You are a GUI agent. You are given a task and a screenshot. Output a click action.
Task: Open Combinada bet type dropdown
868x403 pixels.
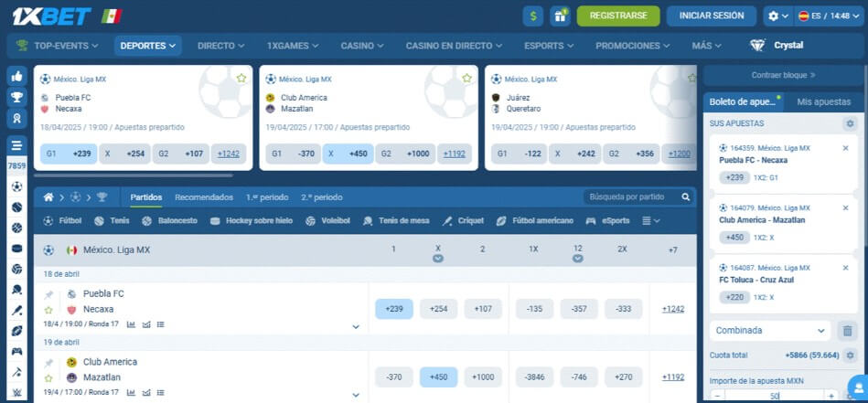pyautogui.click(x=770, y=331)
